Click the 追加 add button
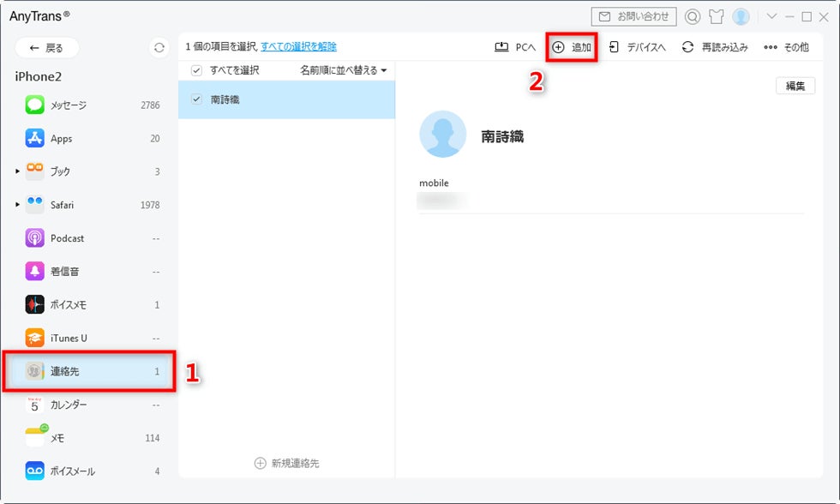 click(572, 47)
